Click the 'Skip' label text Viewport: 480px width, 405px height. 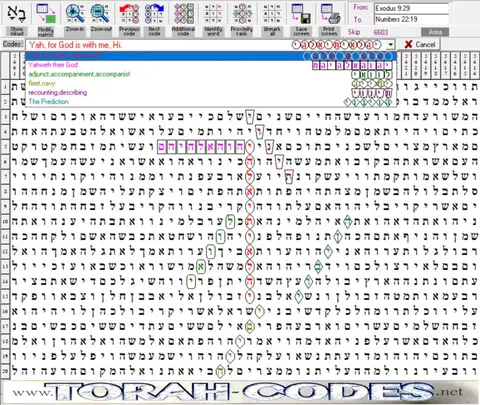point(354,32)
